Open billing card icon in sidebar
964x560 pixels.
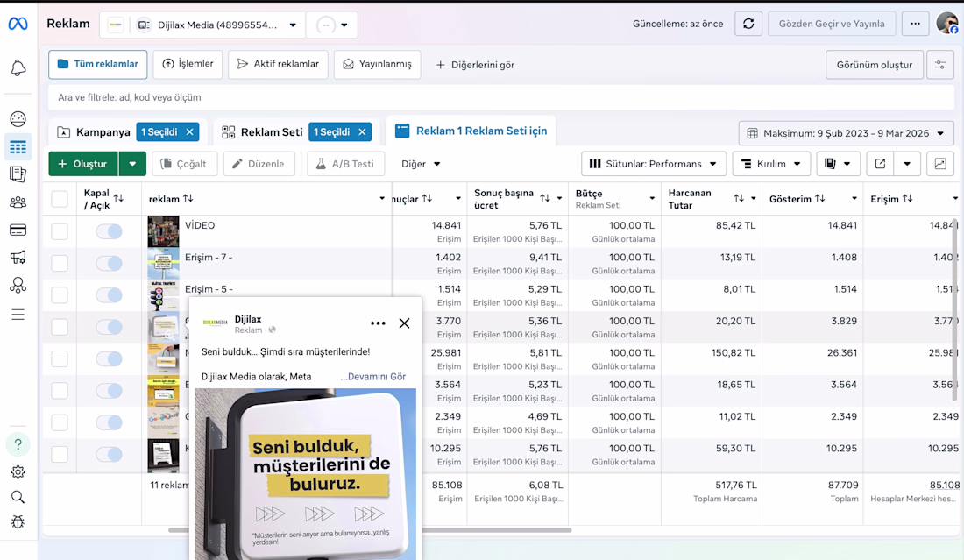(18, 230)
